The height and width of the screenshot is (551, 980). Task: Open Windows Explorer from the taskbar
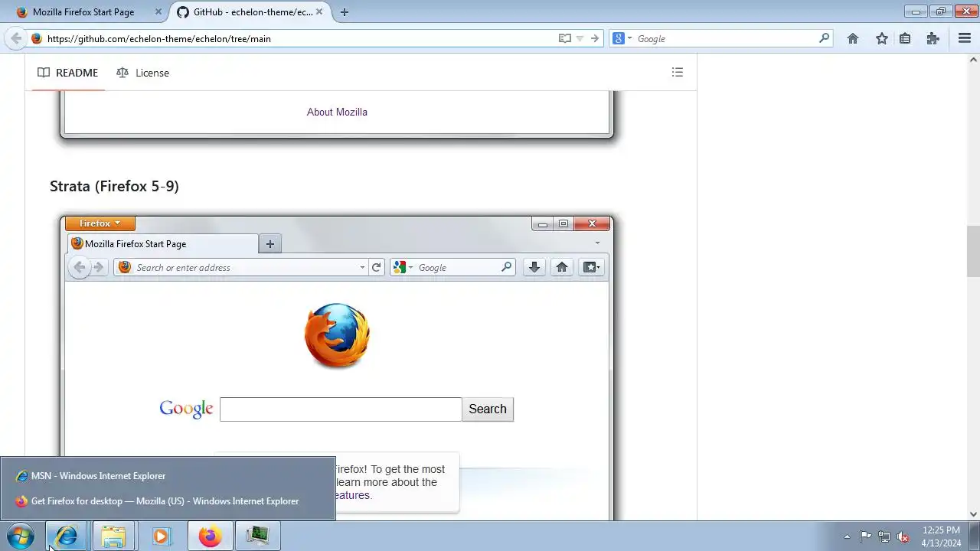[113, 536]
